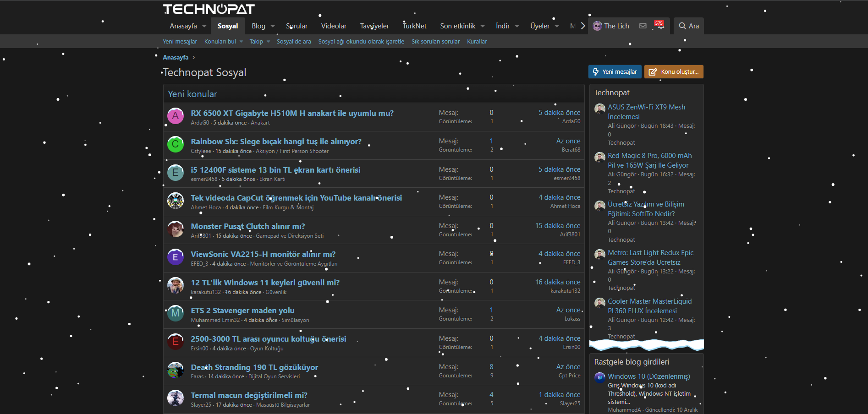Open EFED_3's avatar on ViewSonic thread
The width and height of the screenshot is (868, 414).
175,257
